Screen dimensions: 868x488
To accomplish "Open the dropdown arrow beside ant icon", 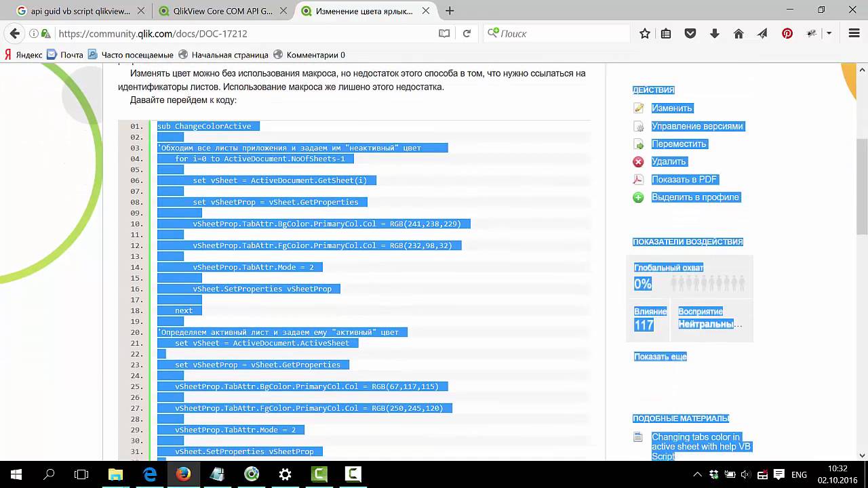I will tap(829, 33).
